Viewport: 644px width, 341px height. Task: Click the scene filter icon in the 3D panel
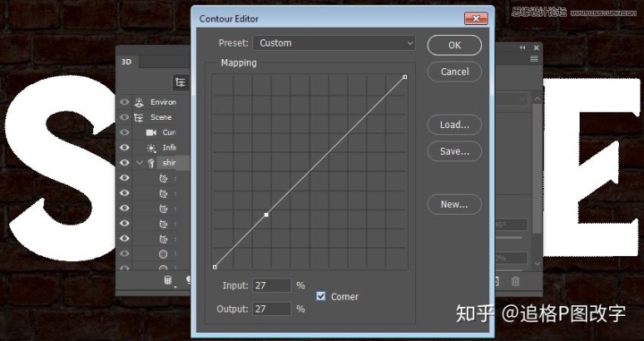click(180, 82)
